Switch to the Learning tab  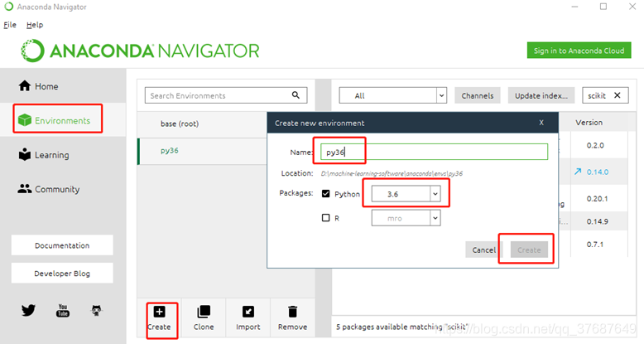tap(63, 154)
